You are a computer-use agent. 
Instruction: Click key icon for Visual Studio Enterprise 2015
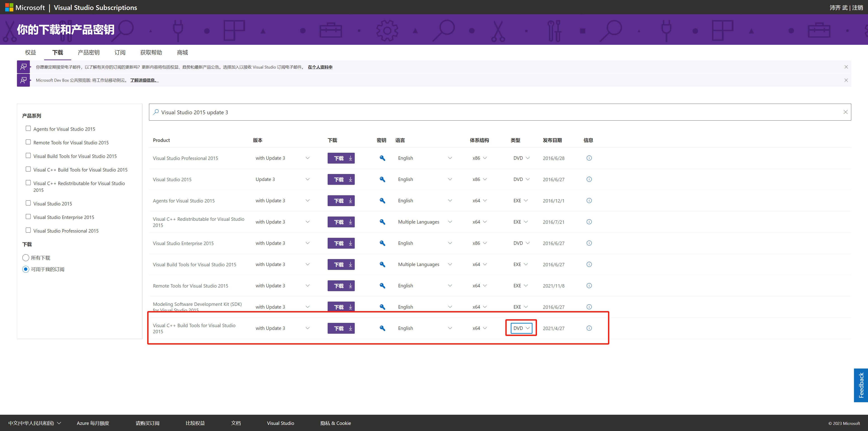click(382, 243)
